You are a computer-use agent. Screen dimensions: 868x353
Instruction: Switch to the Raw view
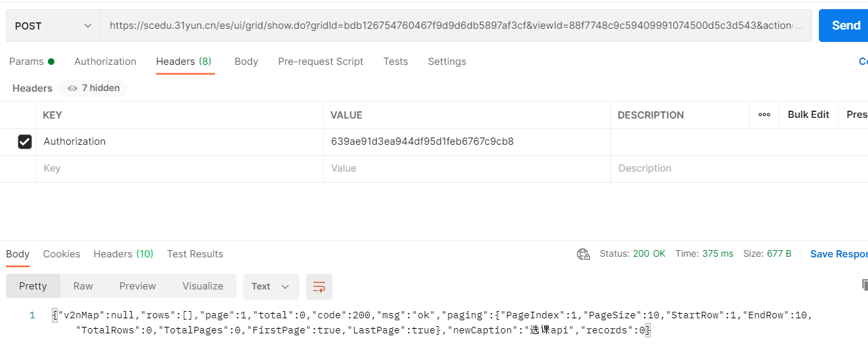click(x=83, y=286)
